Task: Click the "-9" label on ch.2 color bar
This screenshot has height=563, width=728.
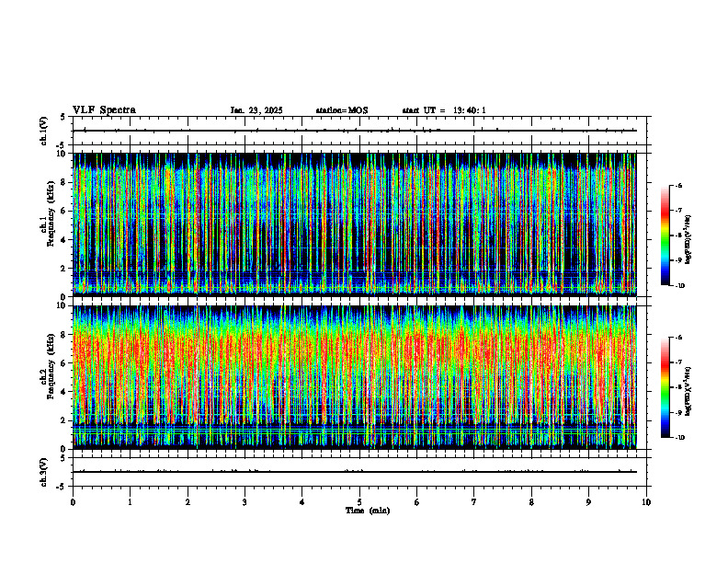Action: [x=678, y=412]
